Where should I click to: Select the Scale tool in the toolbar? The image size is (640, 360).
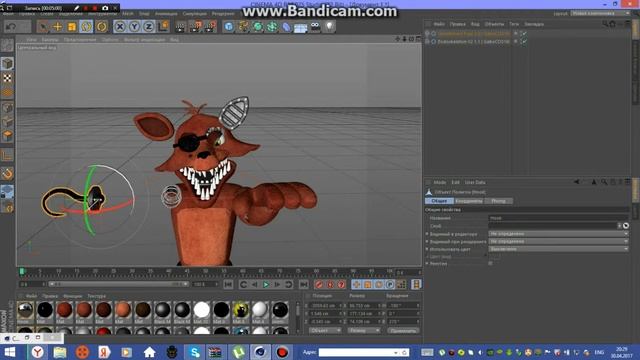click(x=72, y=27)
